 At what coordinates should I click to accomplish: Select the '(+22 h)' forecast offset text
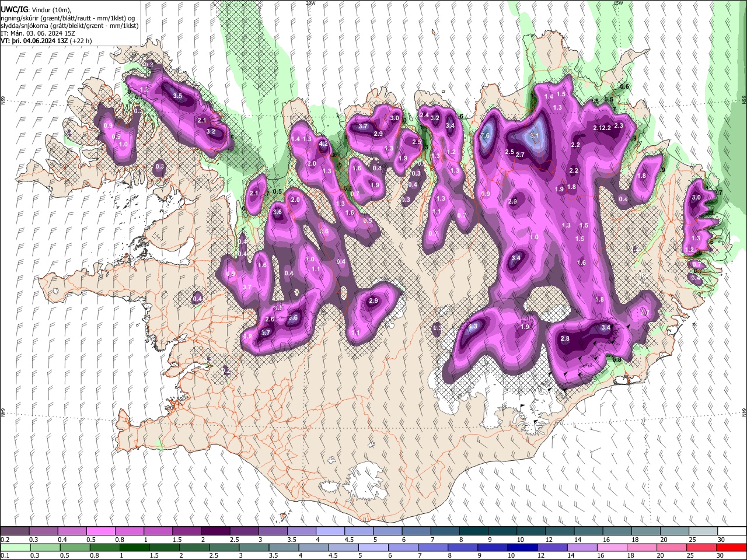tap(81, 41)
